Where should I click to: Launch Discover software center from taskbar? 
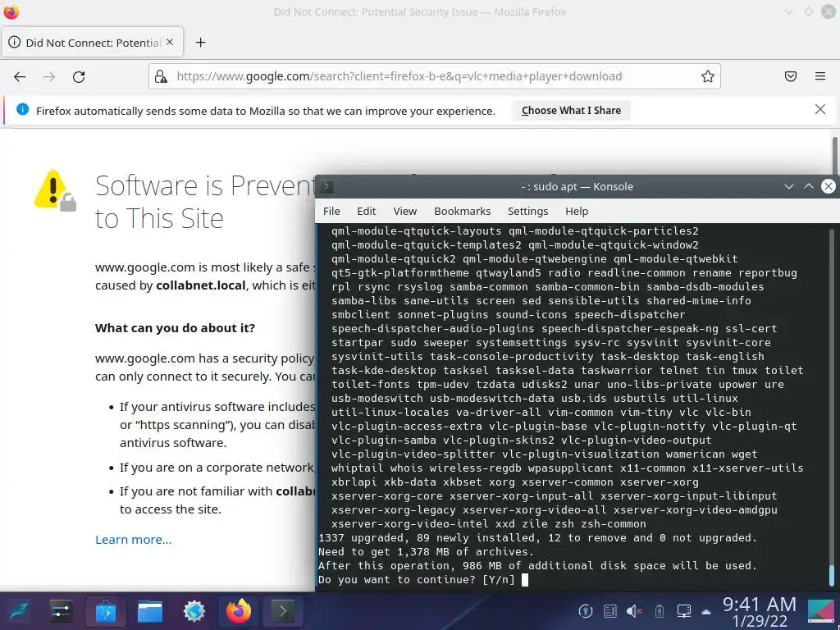tap(106, 610)
